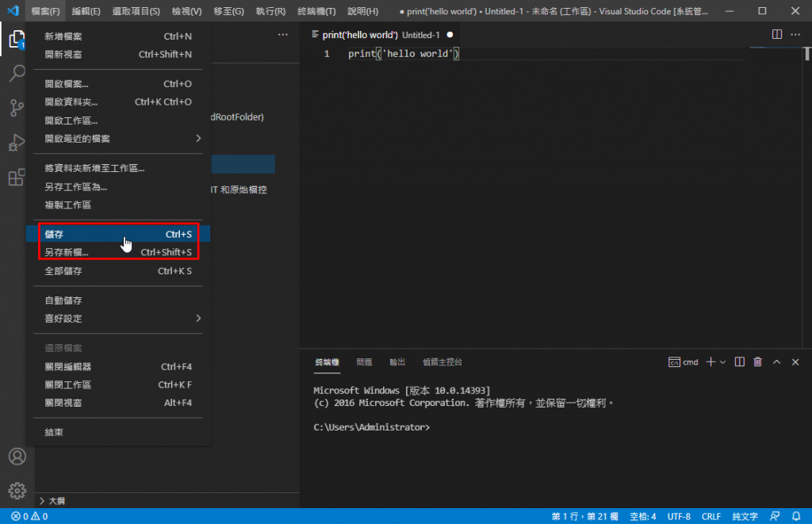This screenshot has height=524, width=812.
Task: Open the Accounts menu icon
Action: 17,456
